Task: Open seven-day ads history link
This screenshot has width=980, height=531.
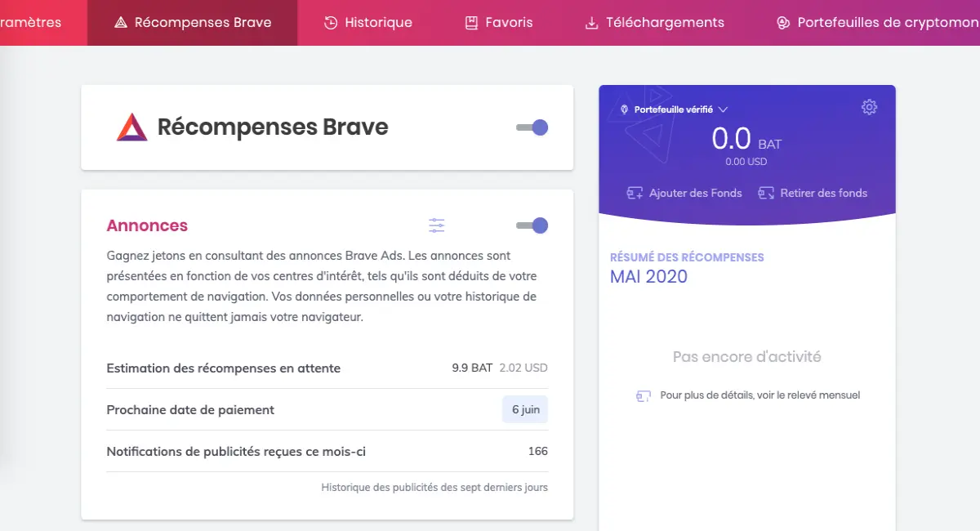Action: (434, 488)
